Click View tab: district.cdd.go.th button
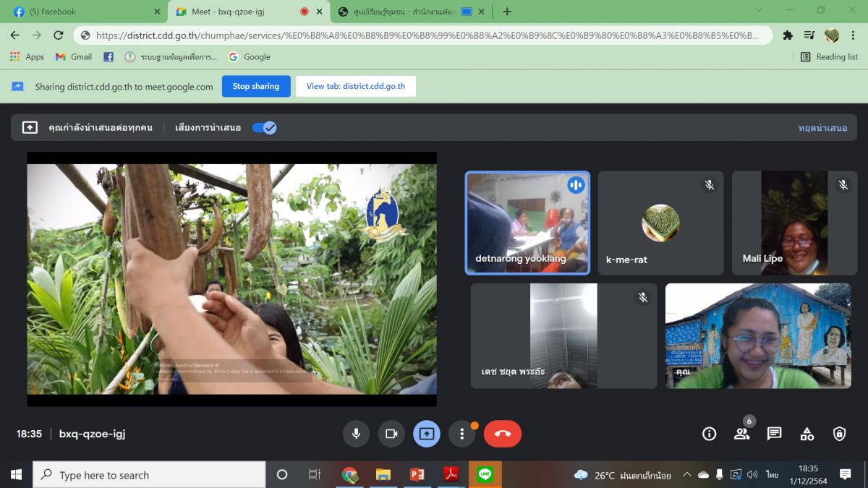Screen dimensions: 868x488 click(x=356, y=86)
